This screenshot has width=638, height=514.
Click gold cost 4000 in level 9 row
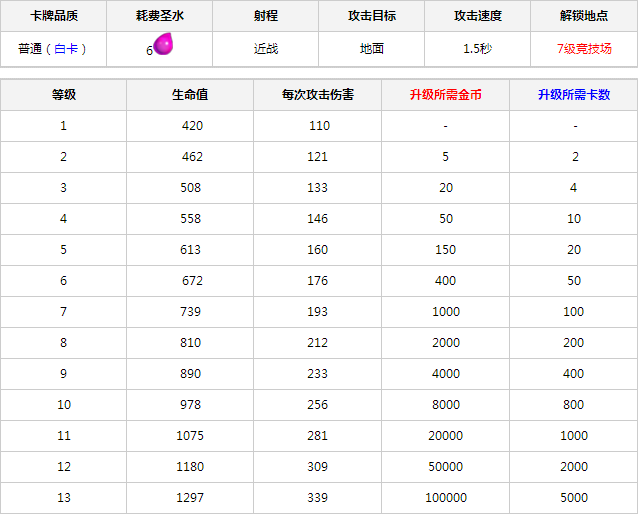(x=446, y=374)
